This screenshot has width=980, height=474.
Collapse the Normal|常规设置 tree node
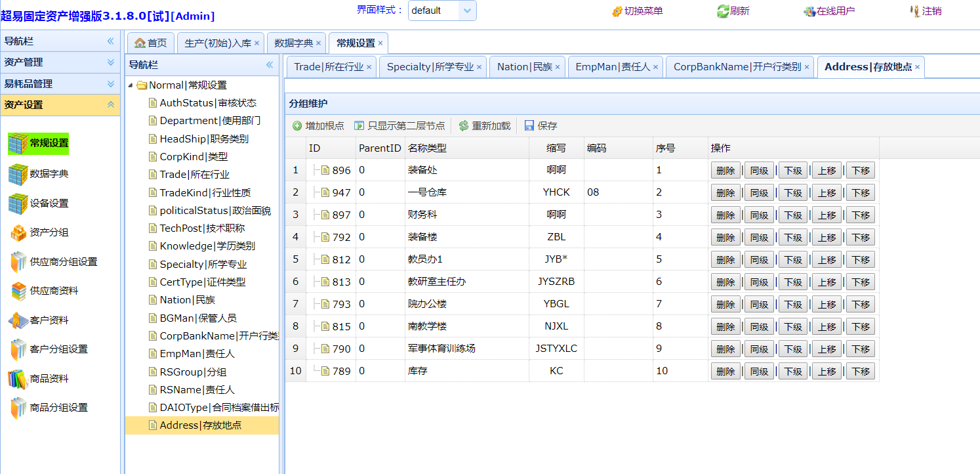[131, 85]
